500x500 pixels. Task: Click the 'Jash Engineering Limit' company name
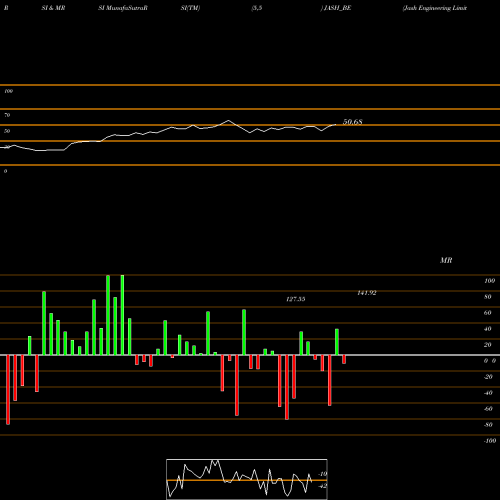tap(435, 8)
